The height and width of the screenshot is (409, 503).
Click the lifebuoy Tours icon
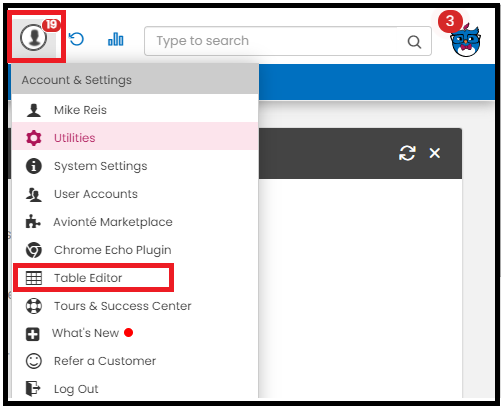(34, 306)
